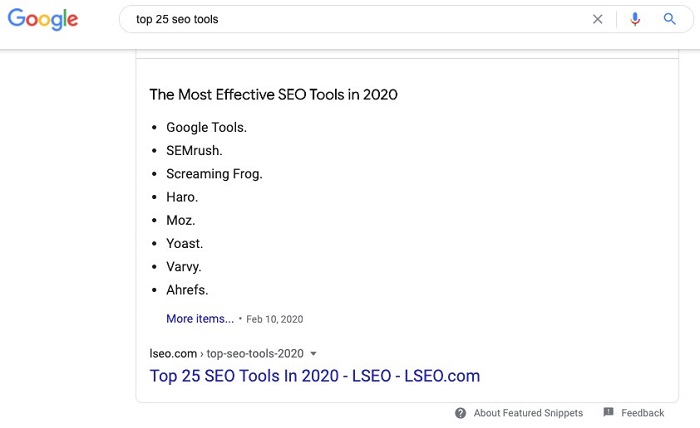Open the 'More items...' link
The height and width of the screenshot is (428, 700).
200,319
